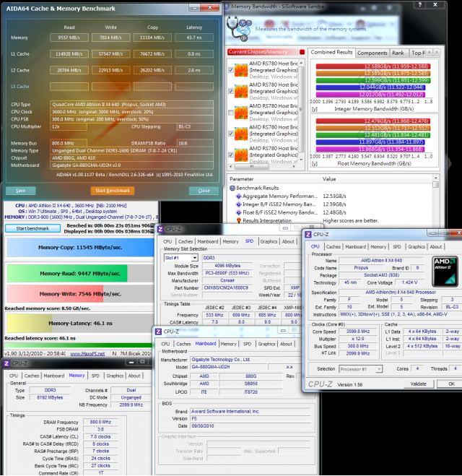Click the SiSoftware Sandra title bar icon

tap(226, 6)
